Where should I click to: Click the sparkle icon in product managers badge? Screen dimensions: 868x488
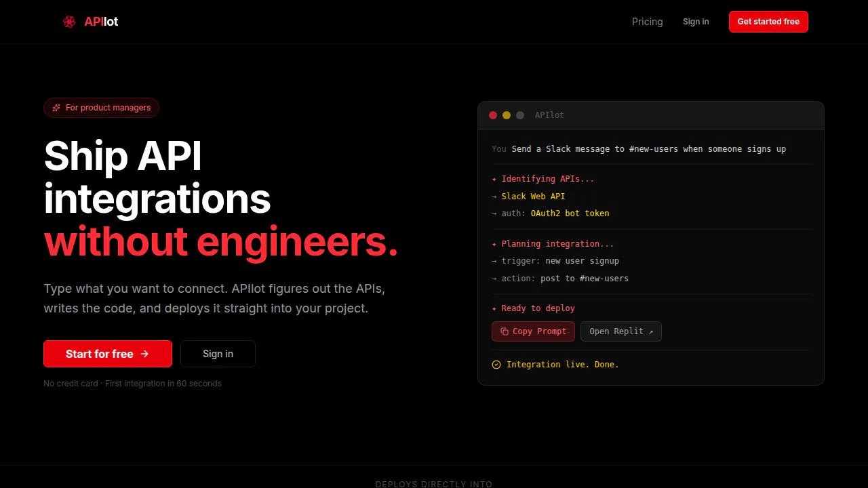pos(56,108)
